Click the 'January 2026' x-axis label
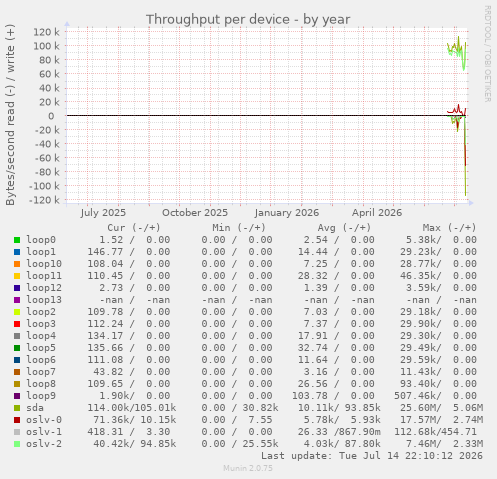The height and width of the screenshot is (479, 497). (287, 213)
